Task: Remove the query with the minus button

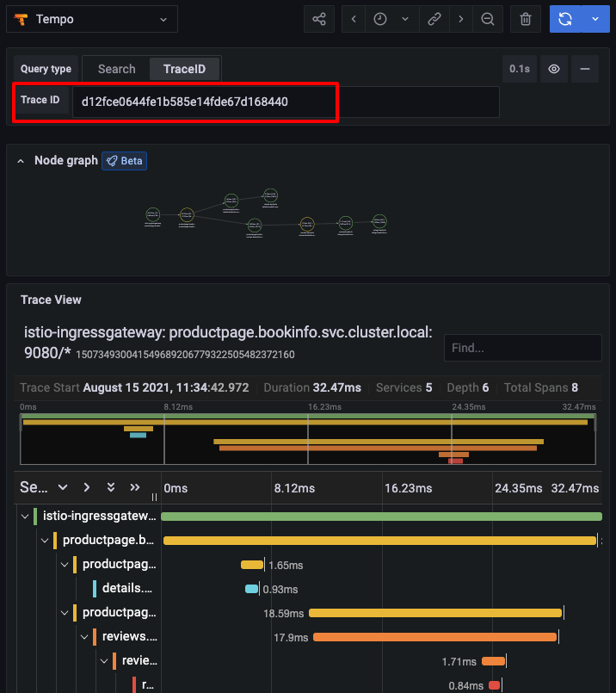Action: pyautogui.click(x=585, y=69)
